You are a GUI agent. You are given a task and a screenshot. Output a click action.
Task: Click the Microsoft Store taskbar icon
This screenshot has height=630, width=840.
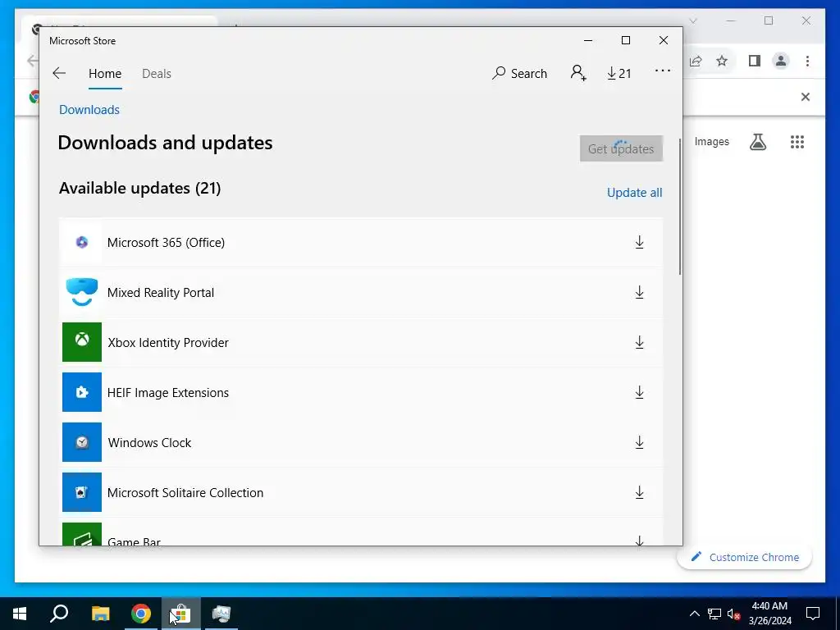click(x=181, y=614)
